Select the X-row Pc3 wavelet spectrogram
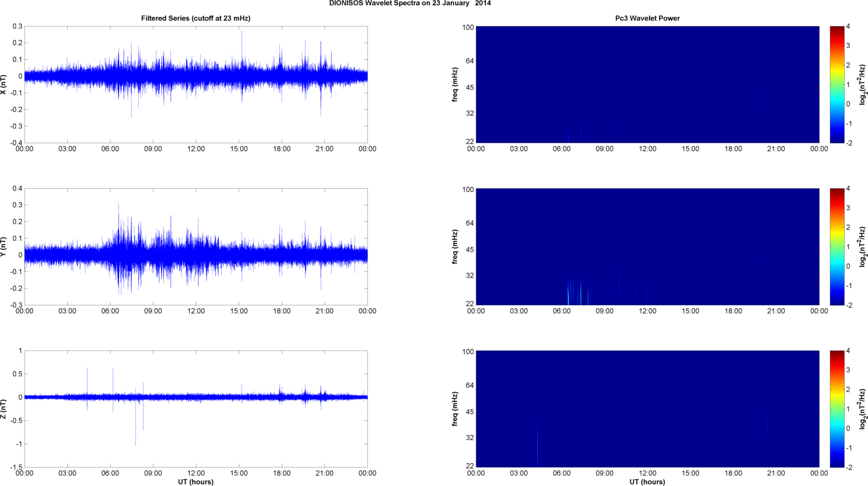Viewport: 868px width, 486px height. click(647, 85)
